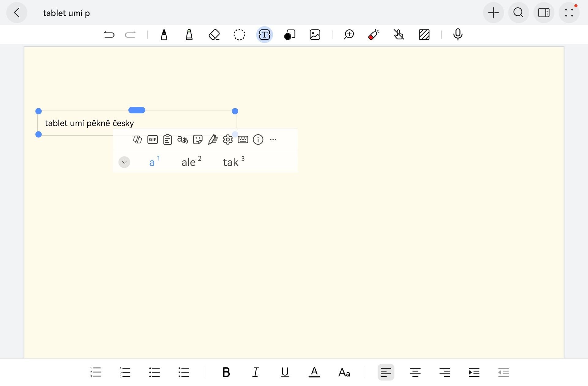Start voice recording with microphone
The height and width of the screenshot is (386, 588).
[458, 35]
